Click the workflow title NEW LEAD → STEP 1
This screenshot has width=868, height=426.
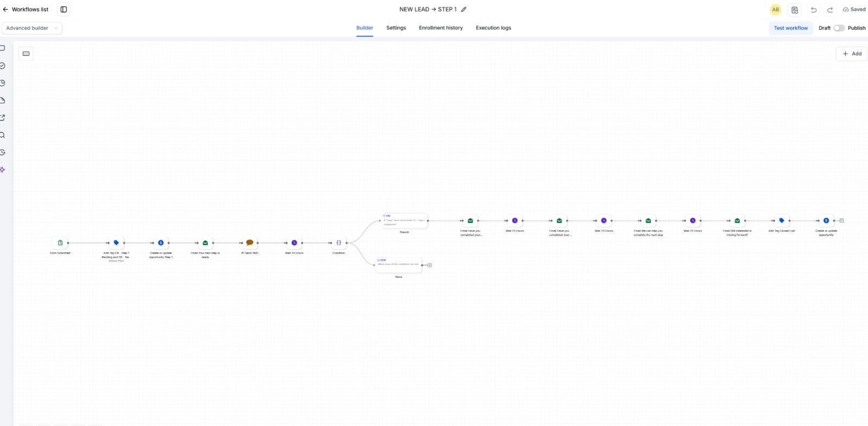click(x=428, y=9)
